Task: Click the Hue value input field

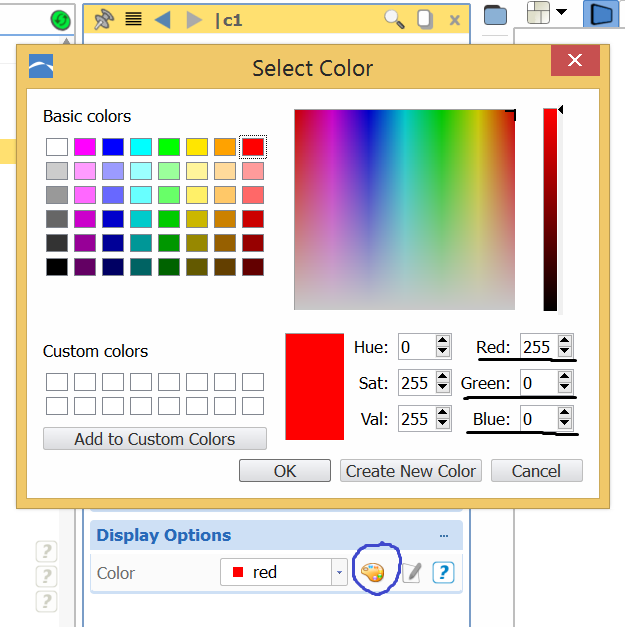Action: (417, 347)
